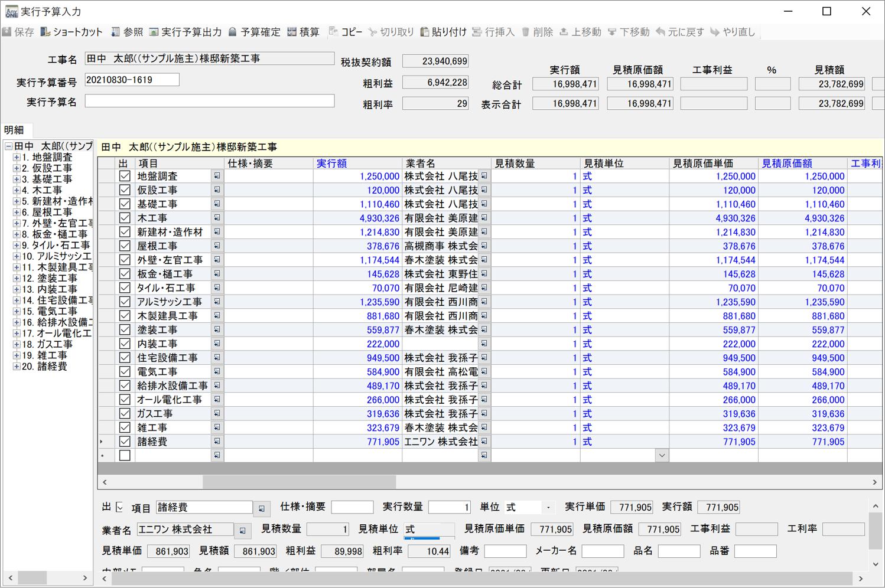Click the 見積原価額 column header
Viewport: 885px width, 588px height.
pyautogui.click(x=786, y=164)
